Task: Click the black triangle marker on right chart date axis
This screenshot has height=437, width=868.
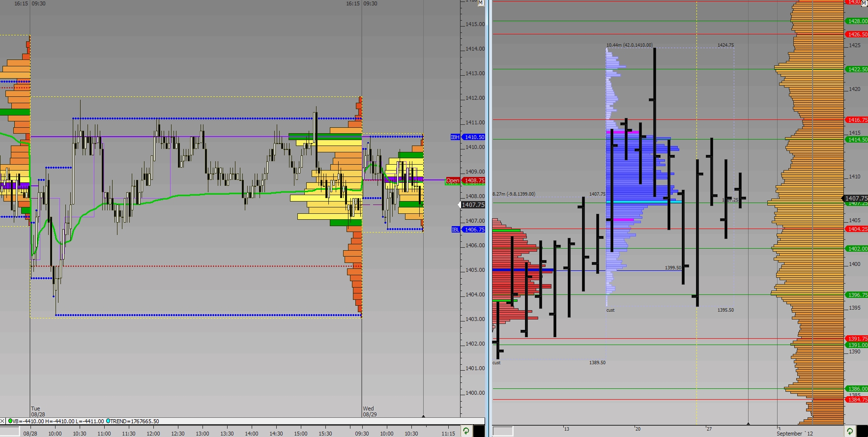Action: (748, 423)
